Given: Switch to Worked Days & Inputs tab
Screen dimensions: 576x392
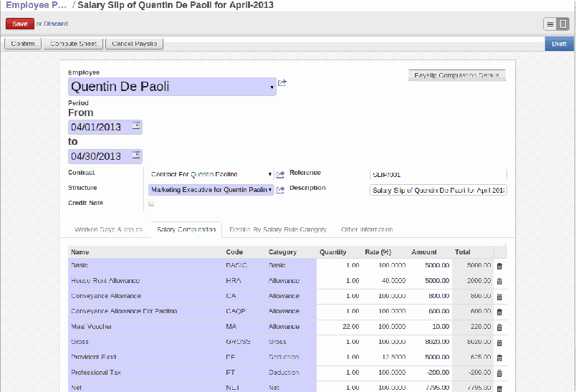Looking at the screenshot, I should click(x=108, y=229).
